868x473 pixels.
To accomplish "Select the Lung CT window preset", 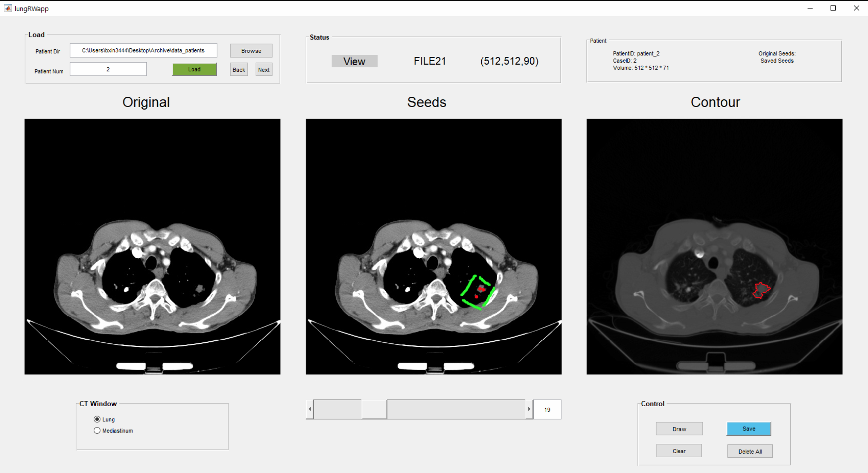I will tap(97, 419).
